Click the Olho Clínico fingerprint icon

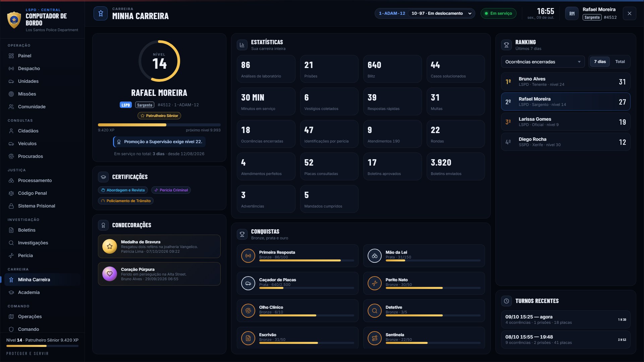click(x=248, y=311)
